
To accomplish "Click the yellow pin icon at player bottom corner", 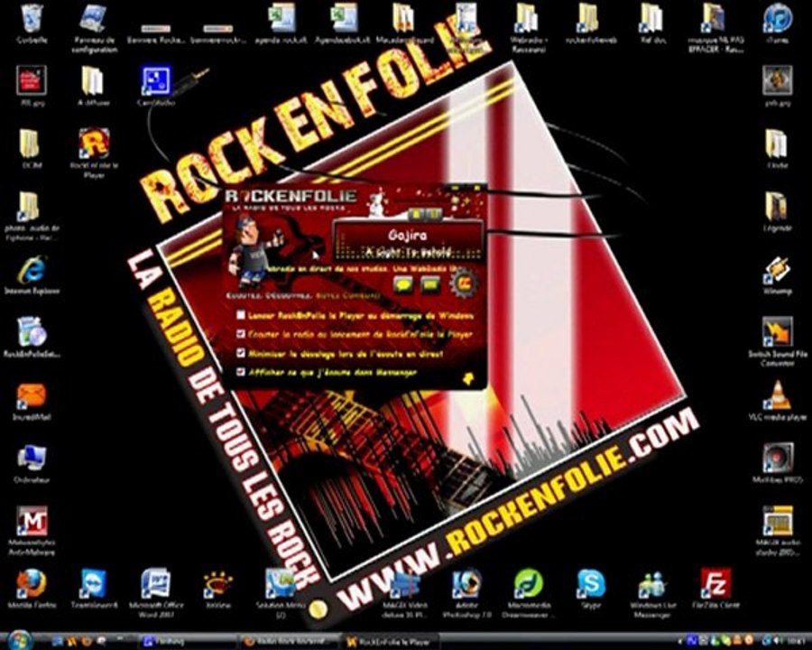I will [469, 378].
